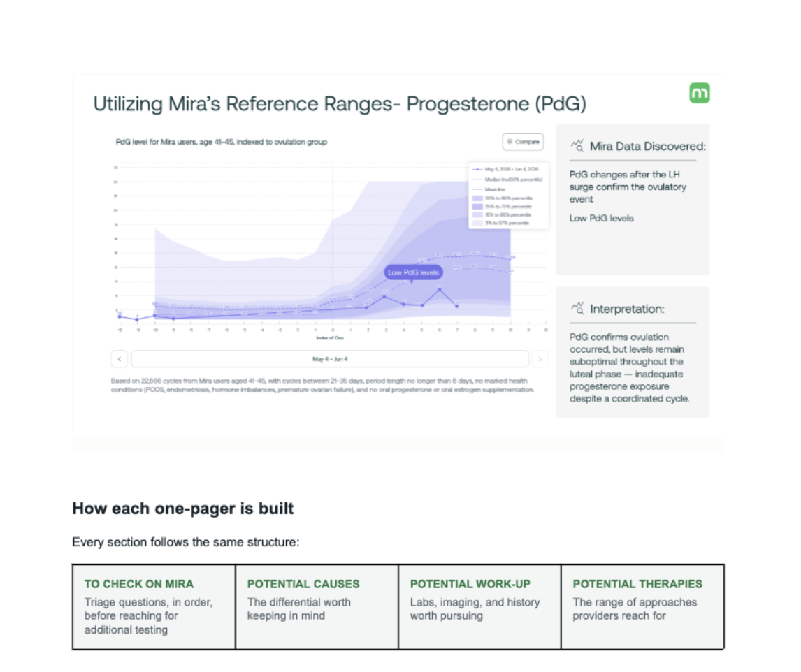Toggle the '15% to 95% percentile' legend entry
Viewport: 801px width, 672px height.
point(502,215)
